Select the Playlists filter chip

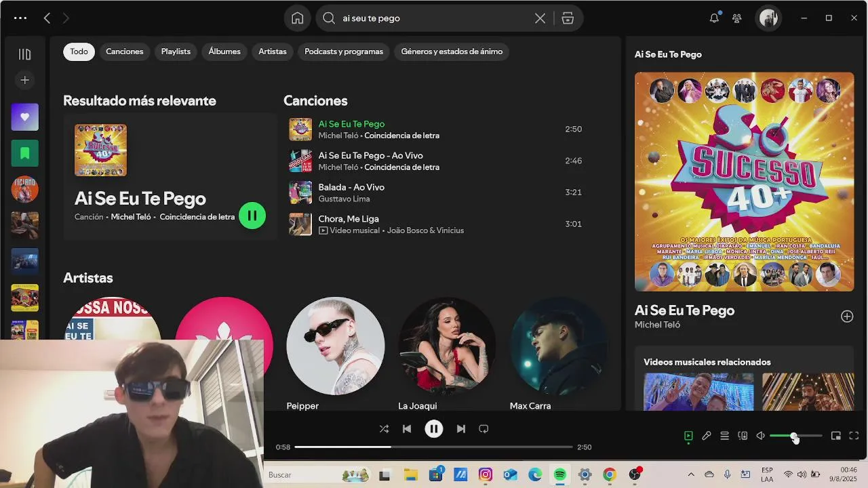[176, 52]
